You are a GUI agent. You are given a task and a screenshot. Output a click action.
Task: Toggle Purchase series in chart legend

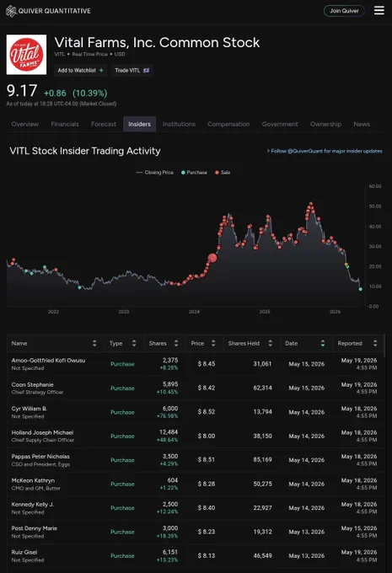pos(194,173)
